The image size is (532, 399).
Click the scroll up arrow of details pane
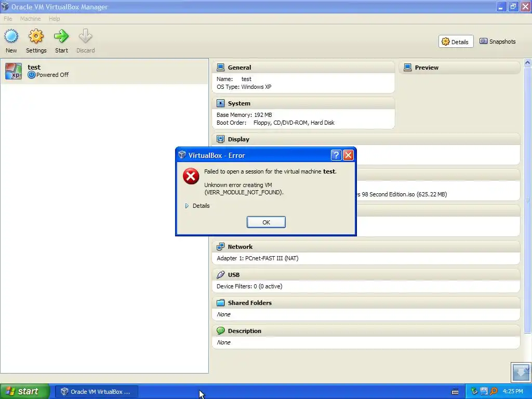point(527,62)
